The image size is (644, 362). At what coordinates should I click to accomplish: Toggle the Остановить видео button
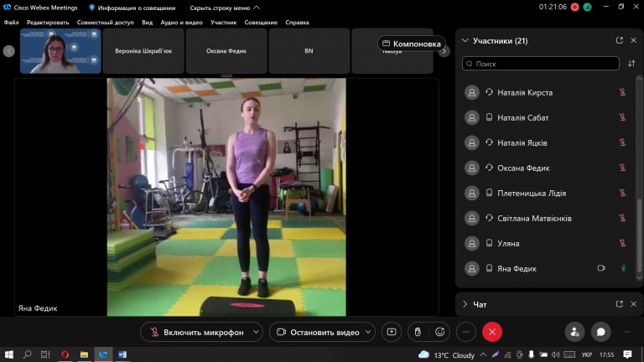(318, 332)
